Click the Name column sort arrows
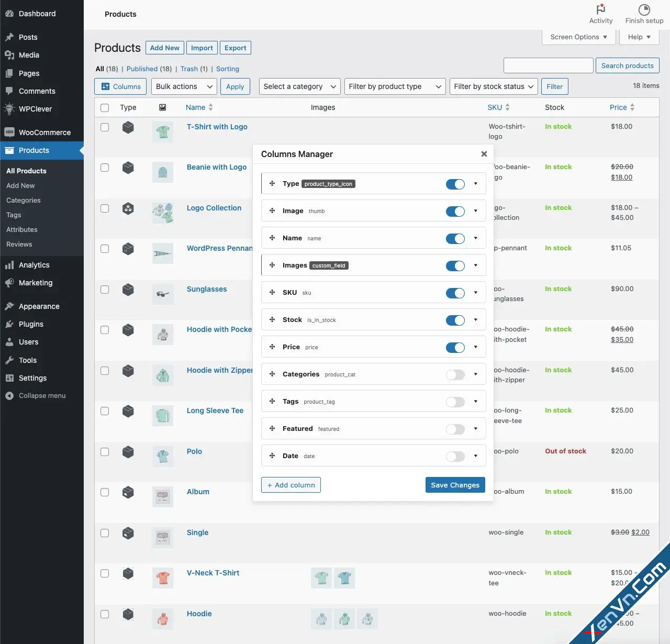Viewport: 670px width, 644px height. pos(211,107)
